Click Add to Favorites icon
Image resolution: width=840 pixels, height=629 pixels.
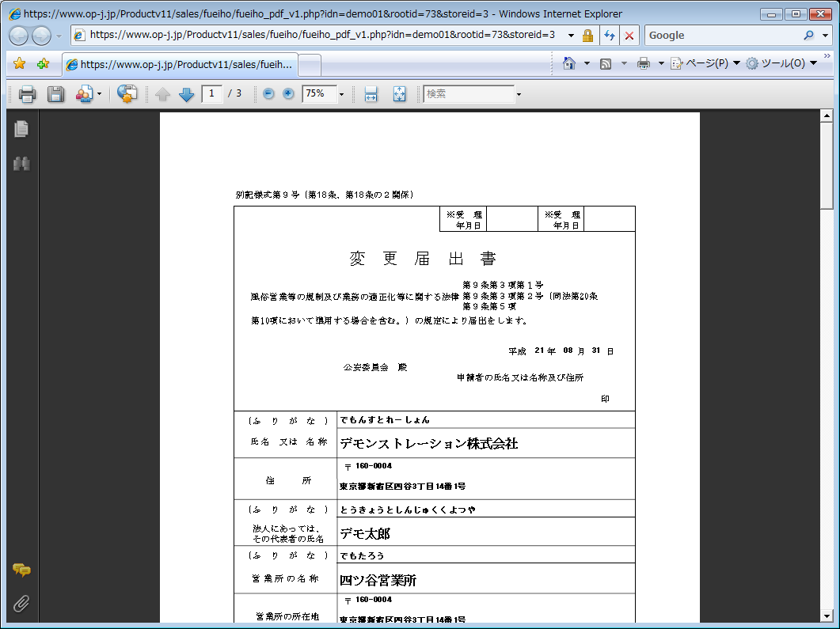tap(43, 64)
